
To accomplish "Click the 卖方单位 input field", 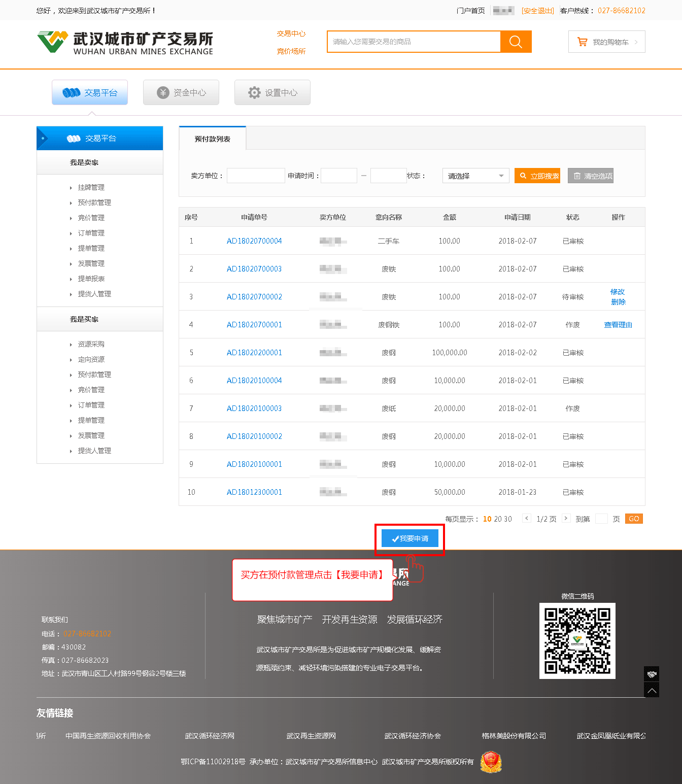I will (256, 176).
